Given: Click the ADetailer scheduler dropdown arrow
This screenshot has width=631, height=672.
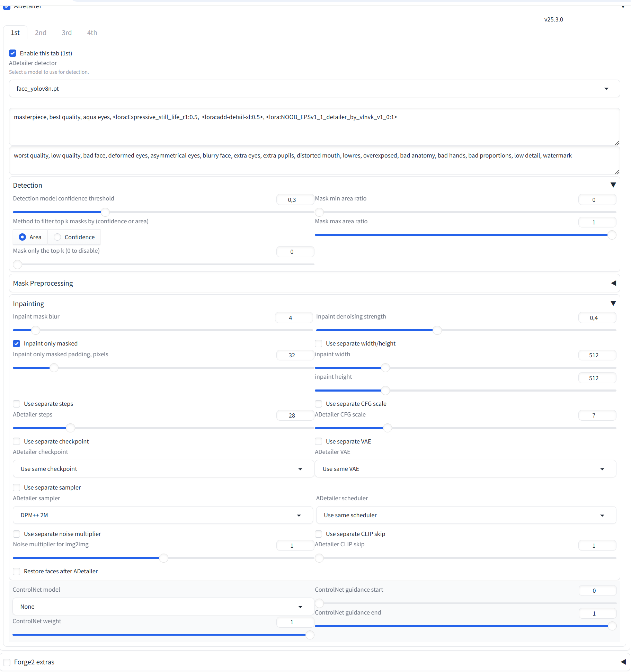Looking at the screenshot, I should [602, 515].
